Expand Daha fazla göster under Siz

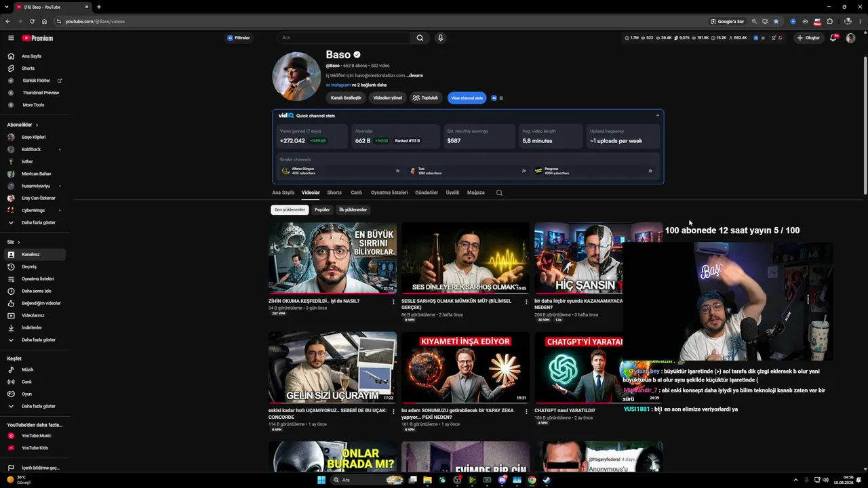[x=35, y=340]
